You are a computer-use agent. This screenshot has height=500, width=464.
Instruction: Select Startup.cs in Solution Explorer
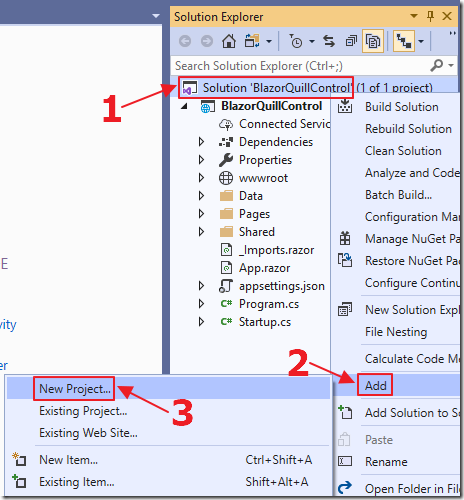tap(265, 322)
